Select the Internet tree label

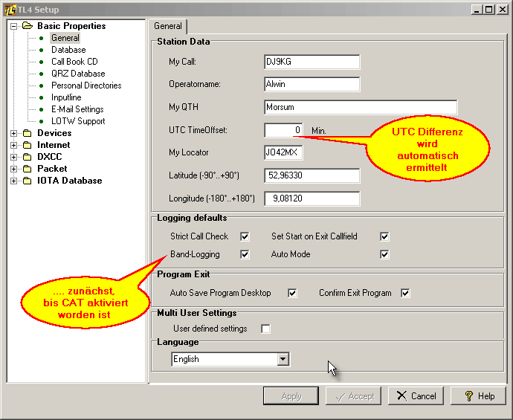(54, 145)
